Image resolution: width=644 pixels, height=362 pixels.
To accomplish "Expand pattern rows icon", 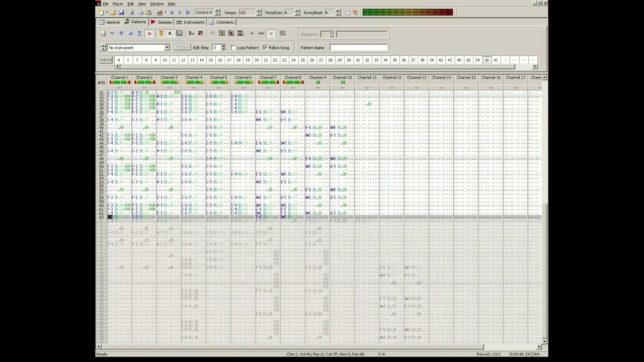I will (231, 34).
